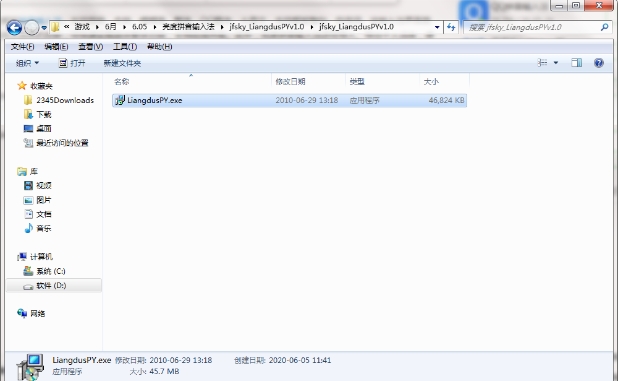619x381 pixels.
Task: Click the 音乐 note icon
Action: pyautogui.click(x=28, y=228)
